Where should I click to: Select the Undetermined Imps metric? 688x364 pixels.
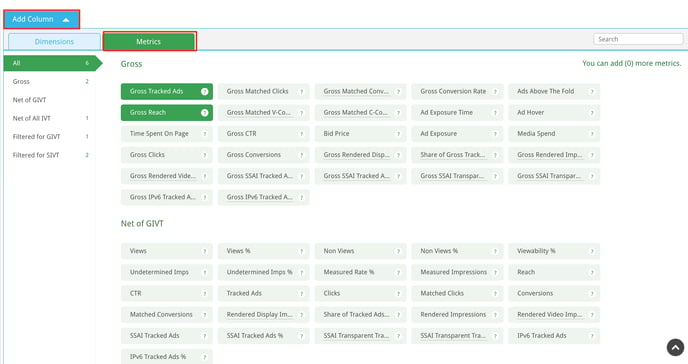[166, 272]
